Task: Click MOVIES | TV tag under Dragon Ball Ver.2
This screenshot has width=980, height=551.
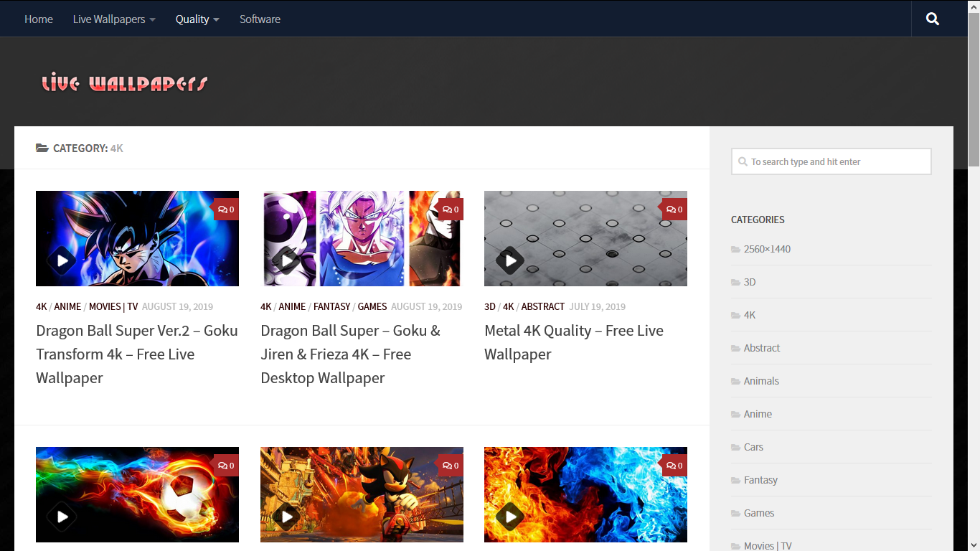Action: pos(113,306)
